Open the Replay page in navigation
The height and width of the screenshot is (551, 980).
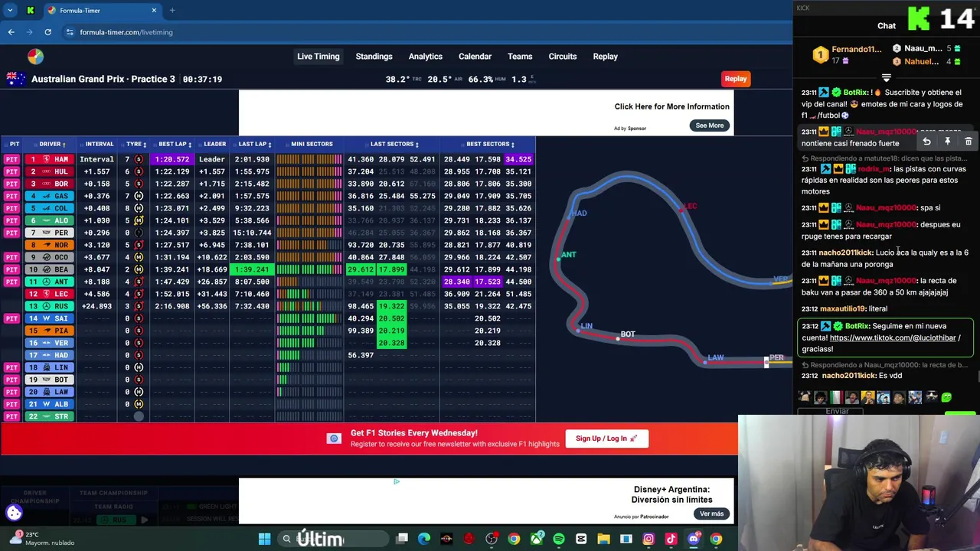(605, 57)
